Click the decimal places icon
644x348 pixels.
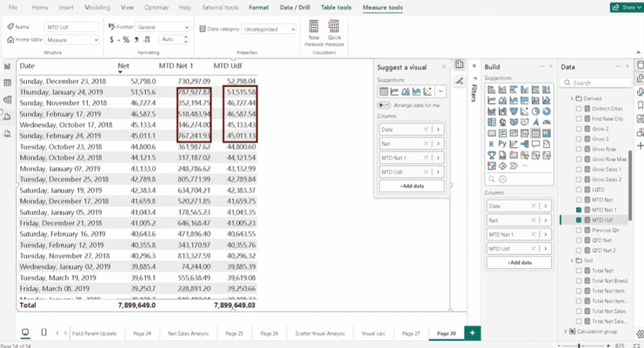[147, 40]
